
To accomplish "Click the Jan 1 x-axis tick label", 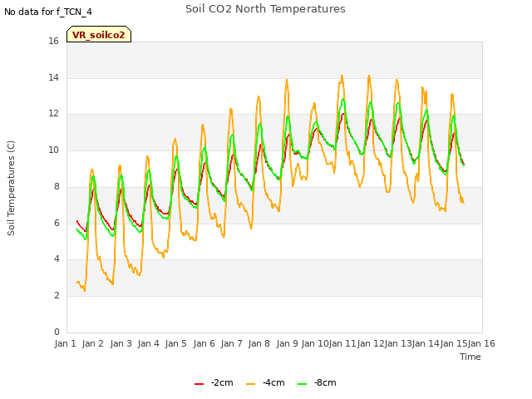I will click(x=65, y=343).
